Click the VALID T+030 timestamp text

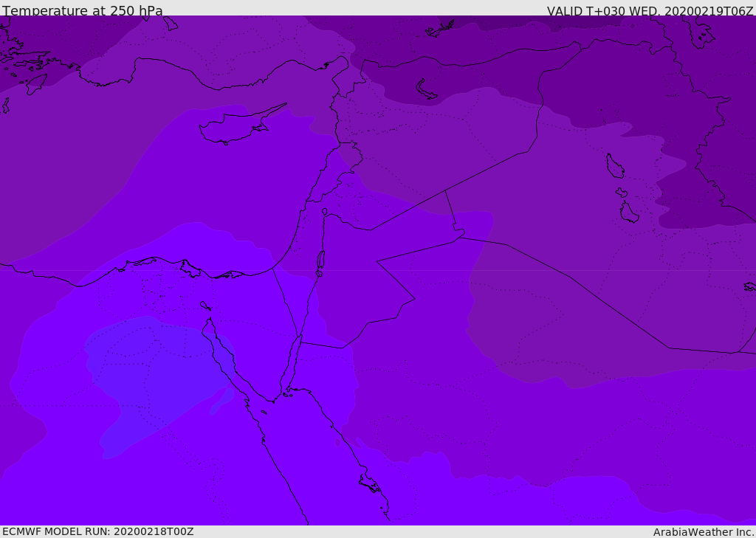(650, 10)
